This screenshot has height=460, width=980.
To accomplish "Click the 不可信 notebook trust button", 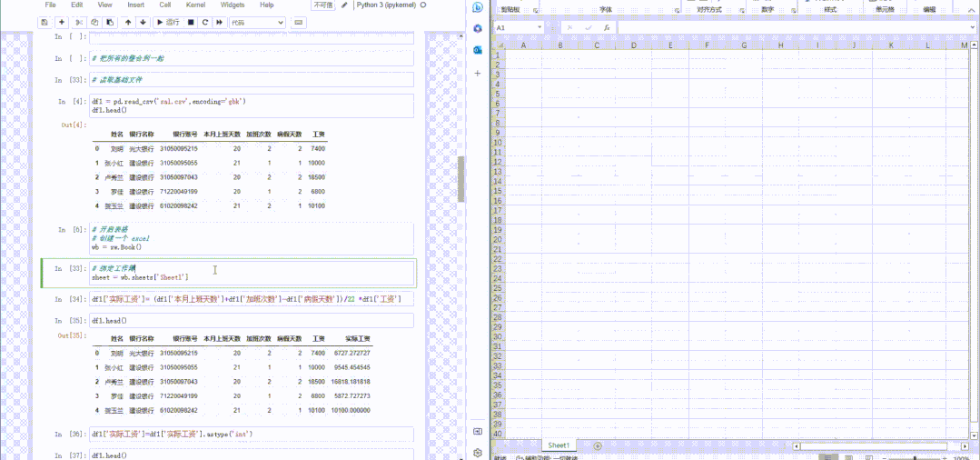I will tap(323, 5).
